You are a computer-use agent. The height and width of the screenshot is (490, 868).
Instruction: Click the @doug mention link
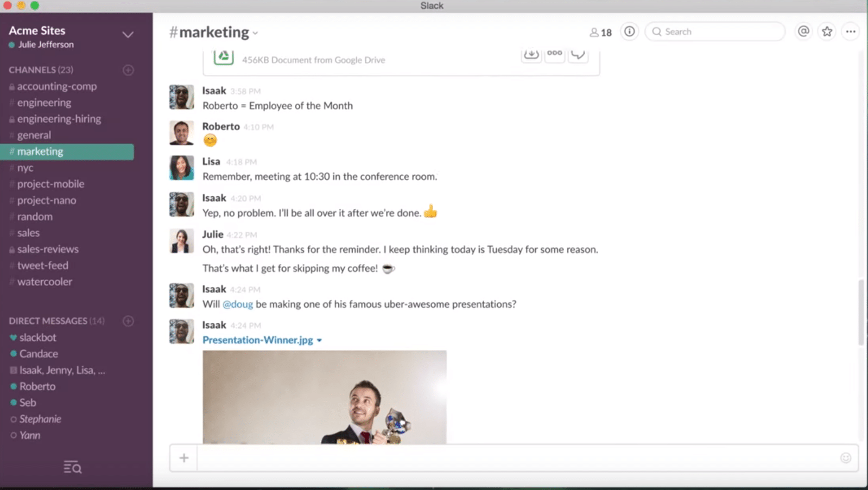point(238,304)
